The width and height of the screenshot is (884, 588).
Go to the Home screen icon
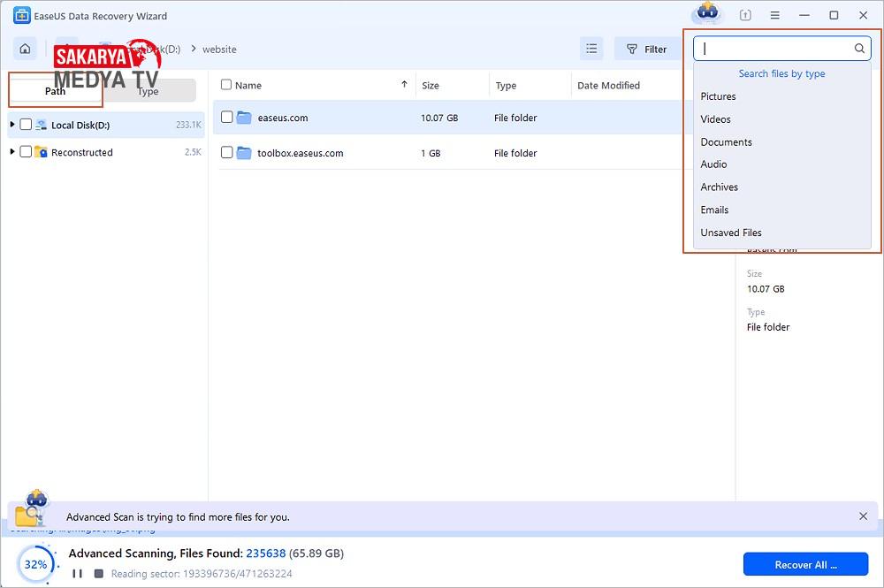(x=25, y=49)
